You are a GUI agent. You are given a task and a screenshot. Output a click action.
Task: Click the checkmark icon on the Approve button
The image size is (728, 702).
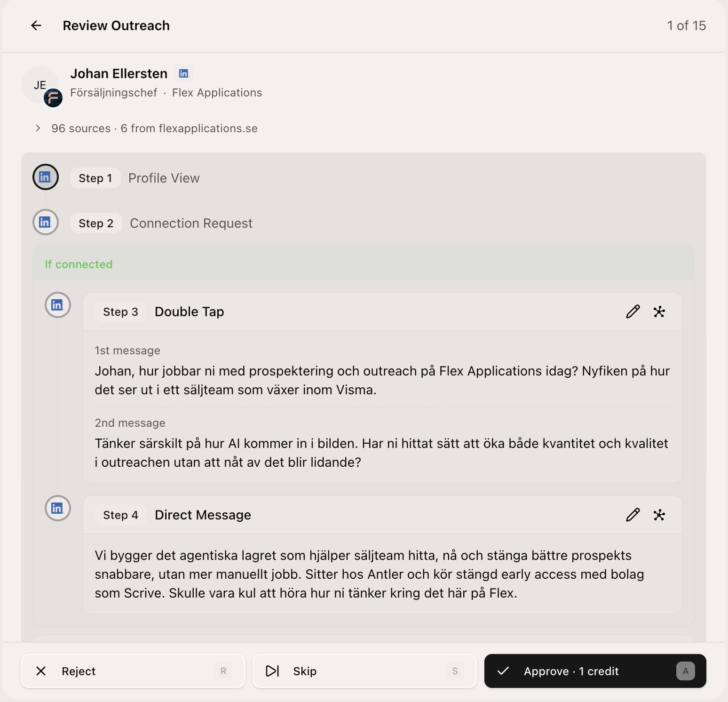click(503, 671)
